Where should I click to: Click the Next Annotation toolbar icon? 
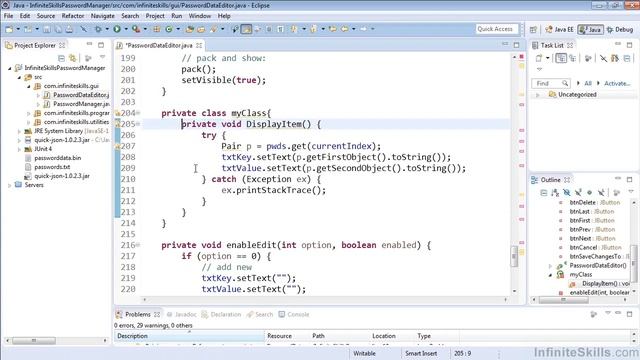(x=293, y=29)
